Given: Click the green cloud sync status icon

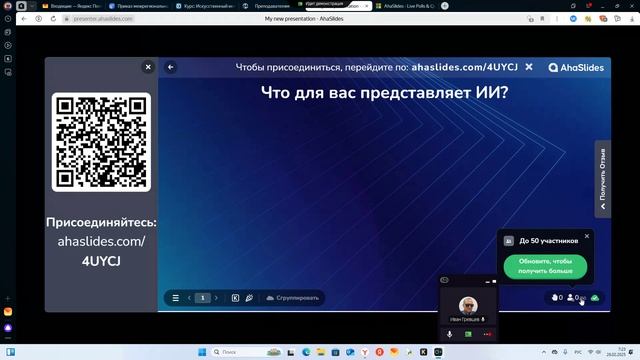Looking at the screenshot, I should pos(595,298).
